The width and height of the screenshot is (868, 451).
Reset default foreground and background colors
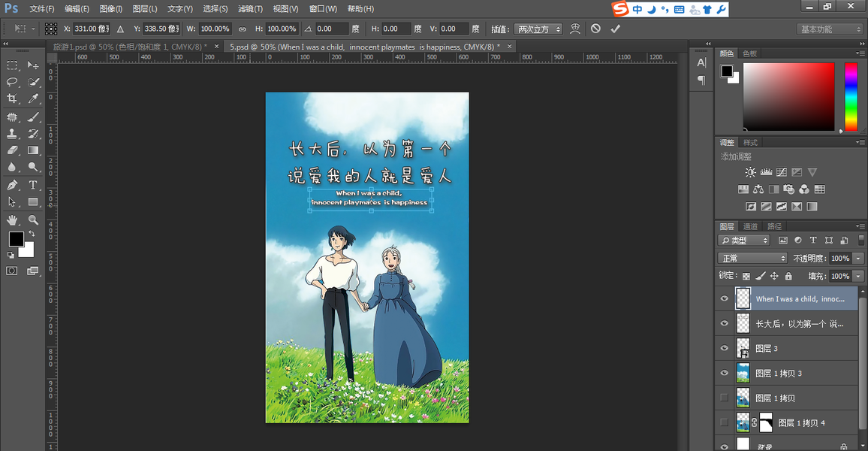point(11,256)
